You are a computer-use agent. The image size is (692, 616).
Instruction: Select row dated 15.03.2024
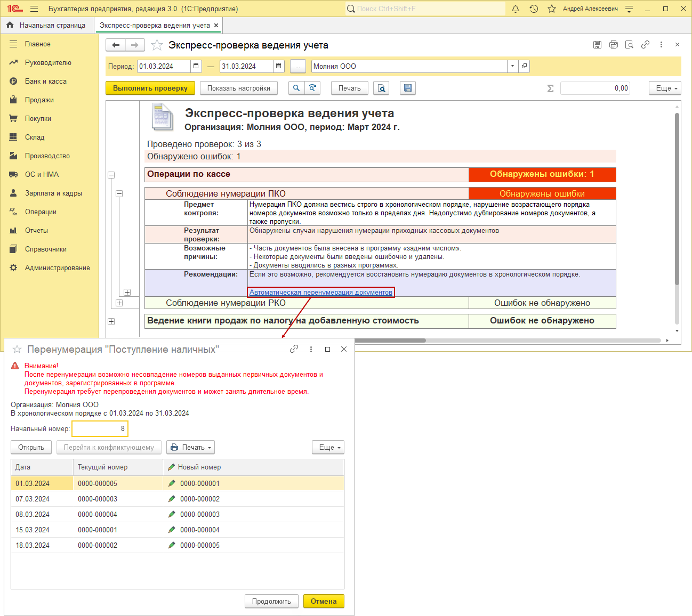[178, 530]
